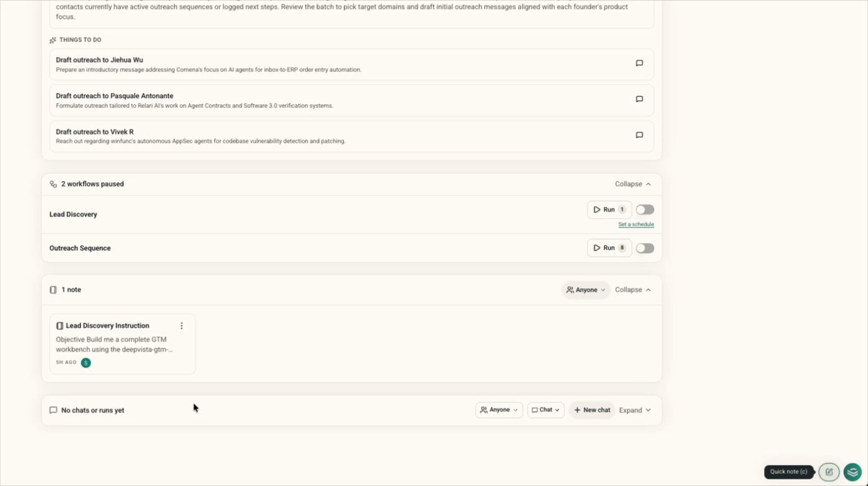Click the Quick note pencil icon
The image size is (868, 486).
pos(829,472)
